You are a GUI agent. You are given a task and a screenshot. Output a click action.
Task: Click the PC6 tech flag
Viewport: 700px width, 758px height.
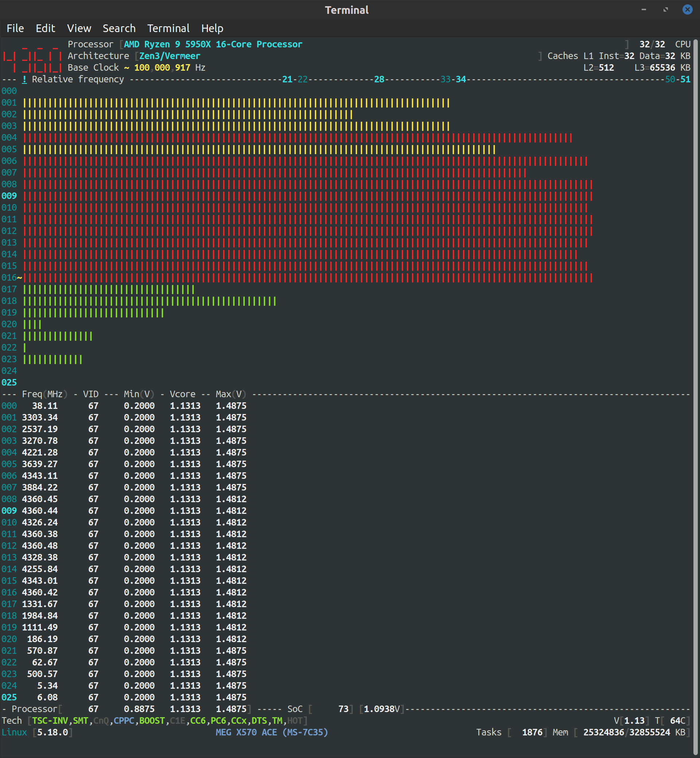pos(218,720)
